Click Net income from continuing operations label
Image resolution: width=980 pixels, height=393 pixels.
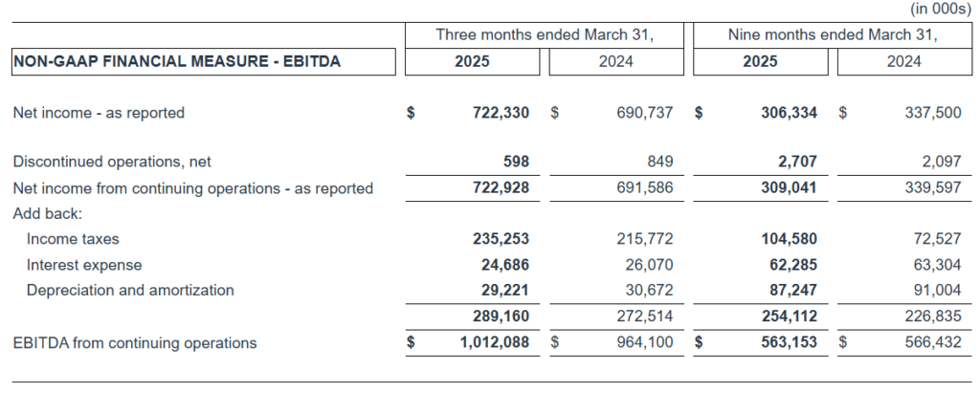pos(192,188)
